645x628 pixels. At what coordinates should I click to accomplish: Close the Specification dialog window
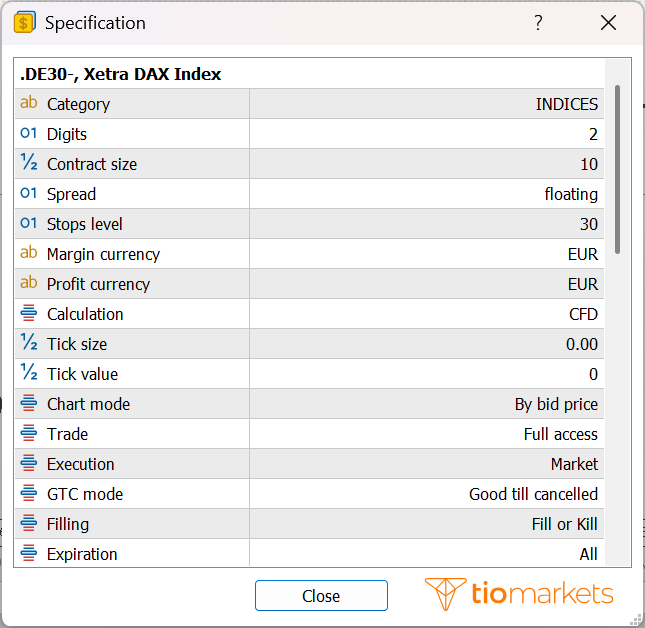click(x=608, y=23)
